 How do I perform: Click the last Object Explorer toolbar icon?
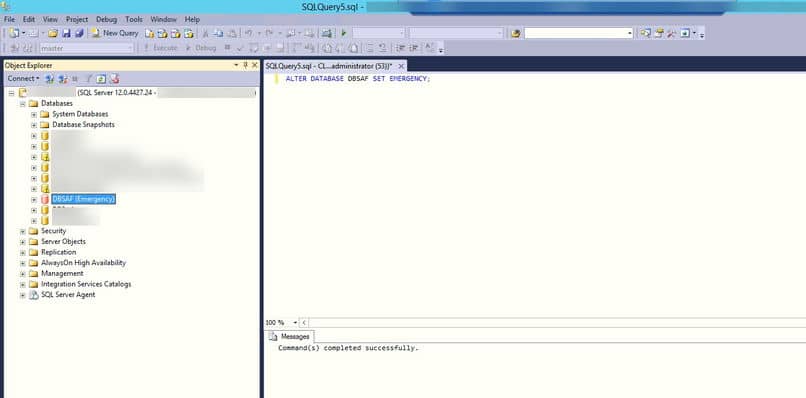pos(114,79)
